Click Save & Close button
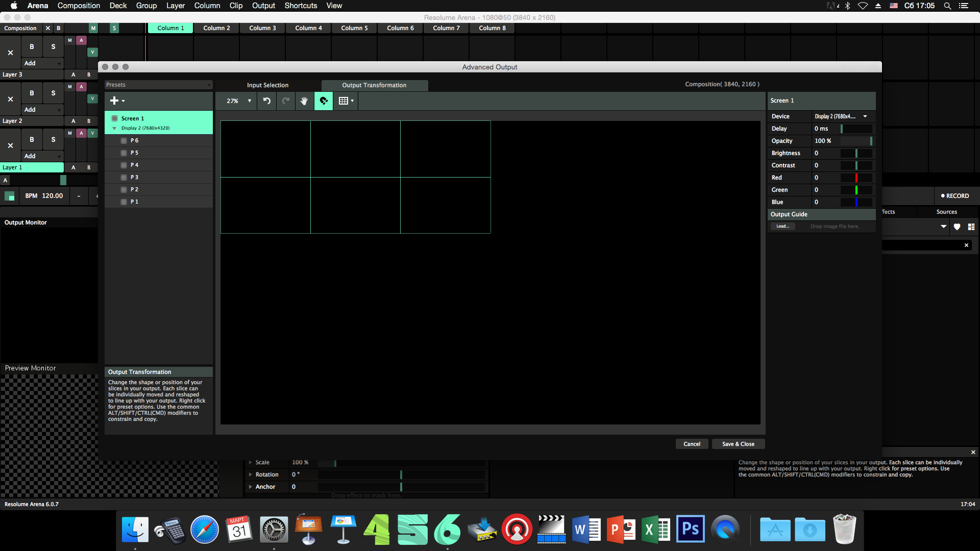 [738, 444]
